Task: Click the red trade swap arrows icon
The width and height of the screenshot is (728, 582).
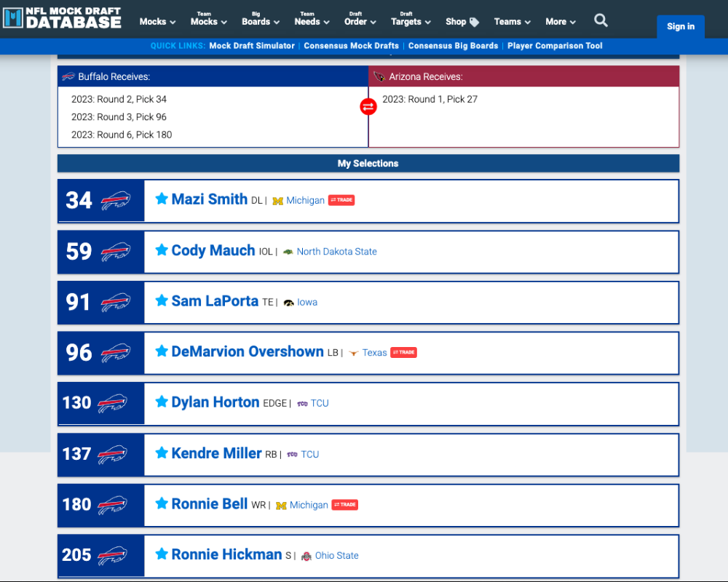Action: [368, 107]
